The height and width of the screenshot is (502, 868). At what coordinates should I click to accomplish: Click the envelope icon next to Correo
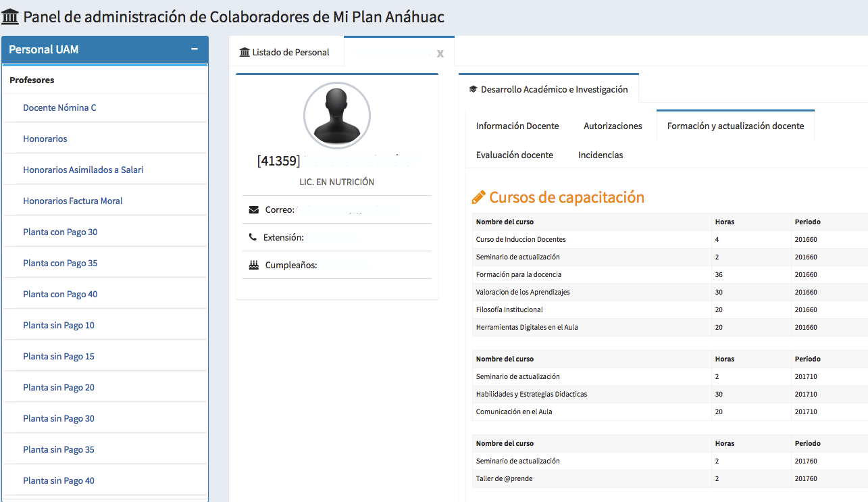pyautogui.click(x=253, y=210)
